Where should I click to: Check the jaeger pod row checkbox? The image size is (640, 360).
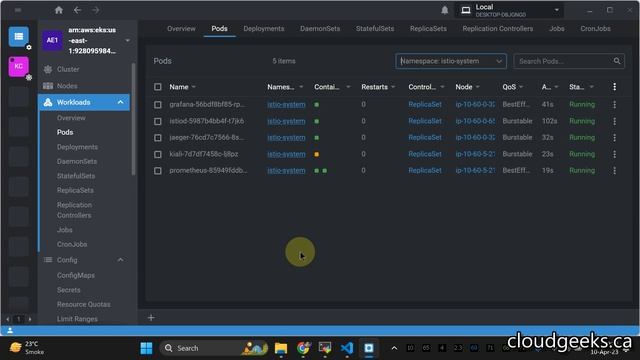pyautogui.click(x=158, y=138)
